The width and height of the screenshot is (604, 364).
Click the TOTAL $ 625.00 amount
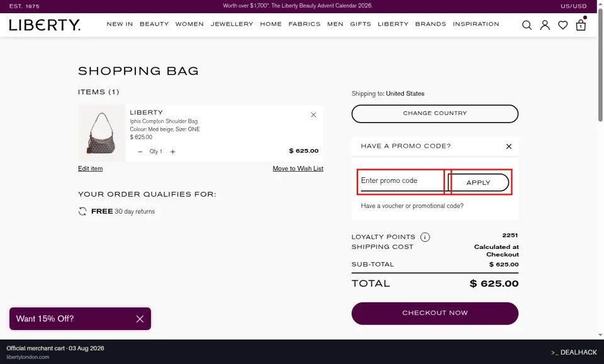(495, 284)
